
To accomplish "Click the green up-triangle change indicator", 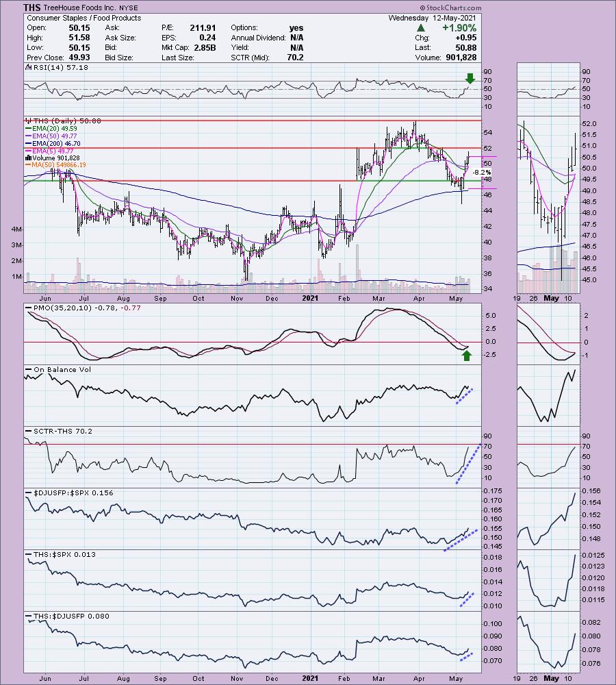I will (x=421, y=28).
